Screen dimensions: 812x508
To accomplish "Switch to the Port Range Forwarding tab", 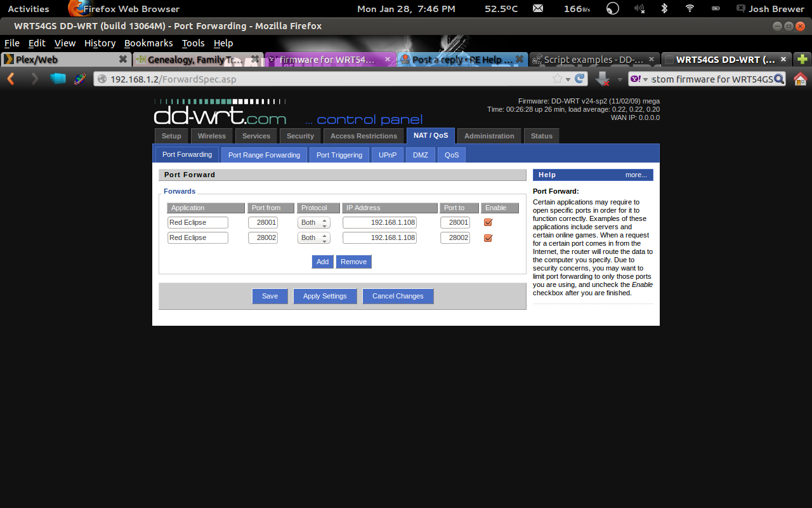I will (x=264, y=155).
